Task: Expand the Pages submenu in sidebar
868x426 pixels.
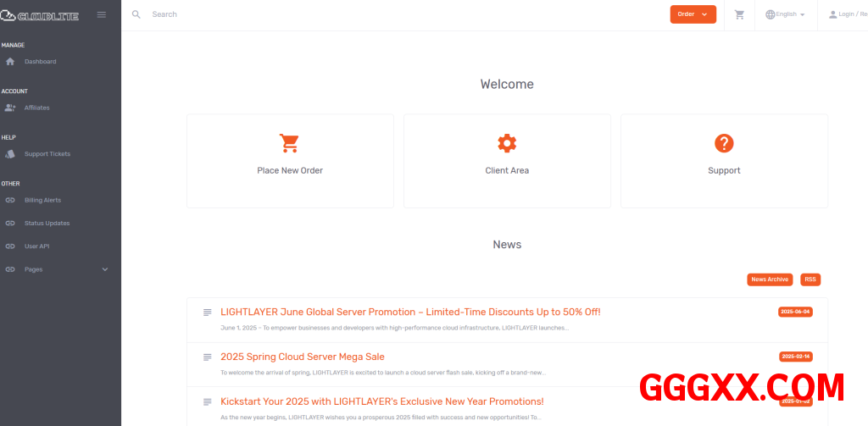Action: pos(105,269)
